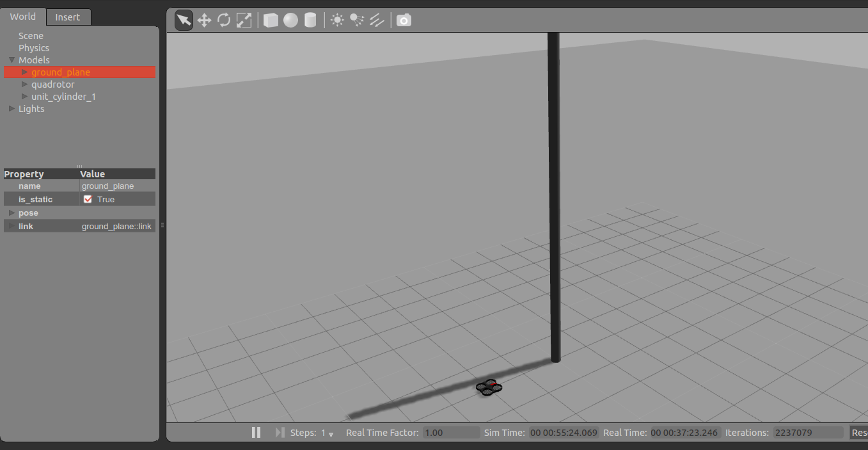Select the quadrotor drone in the 3D view
Screen dimensions: 868x450
tap(489, 387)
